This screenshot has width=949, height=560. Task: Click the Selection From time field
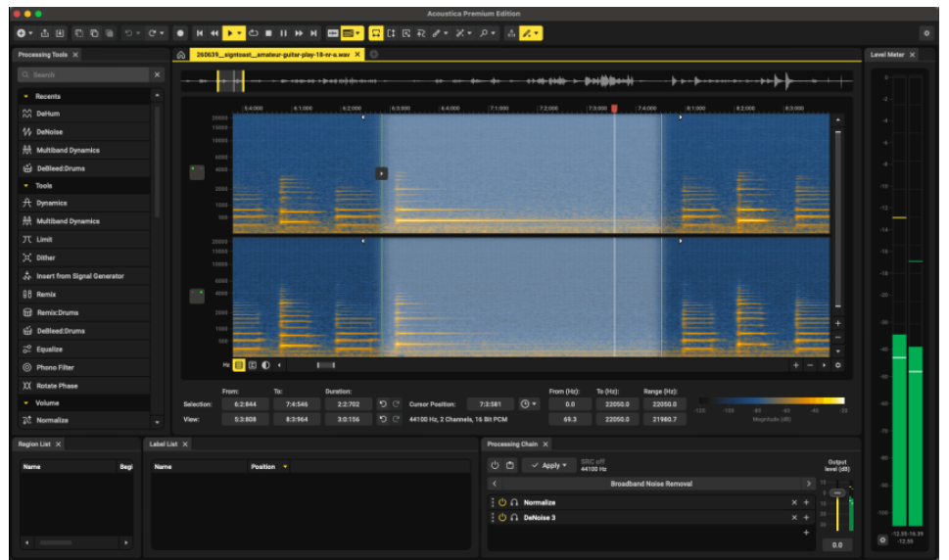245,404
